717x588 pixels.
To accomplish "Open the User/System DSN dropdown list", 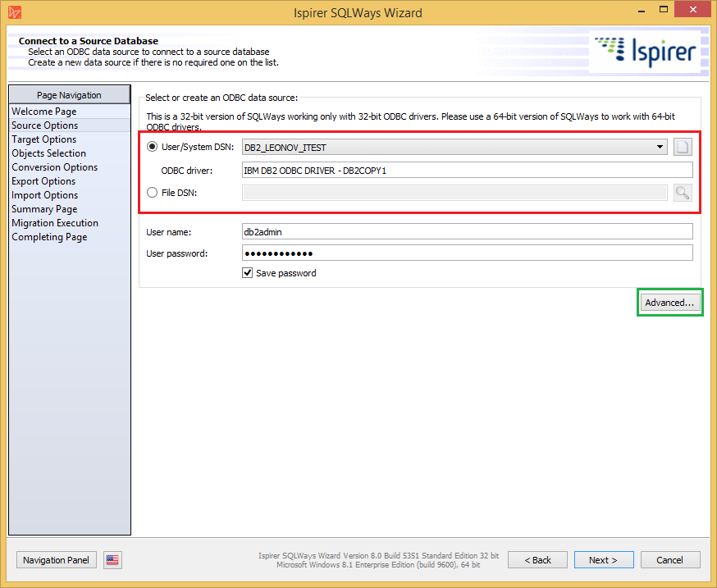I will [661, 147].
